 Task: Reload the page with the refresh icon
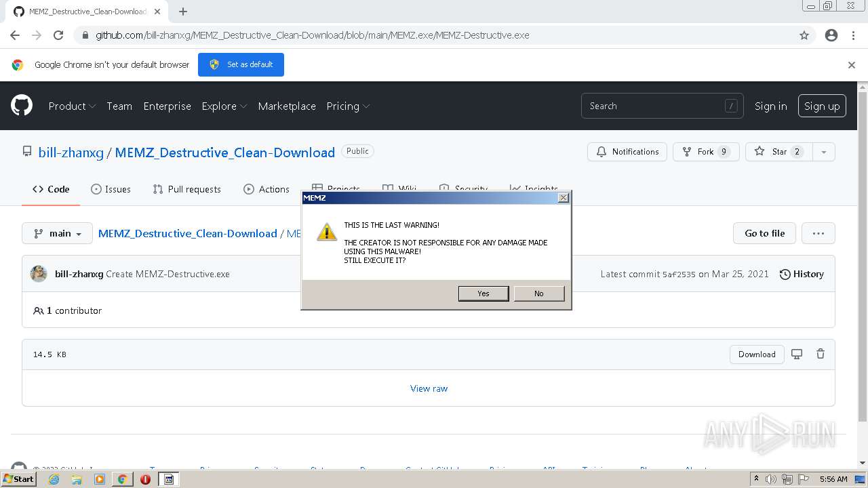[x=58, y=35]
